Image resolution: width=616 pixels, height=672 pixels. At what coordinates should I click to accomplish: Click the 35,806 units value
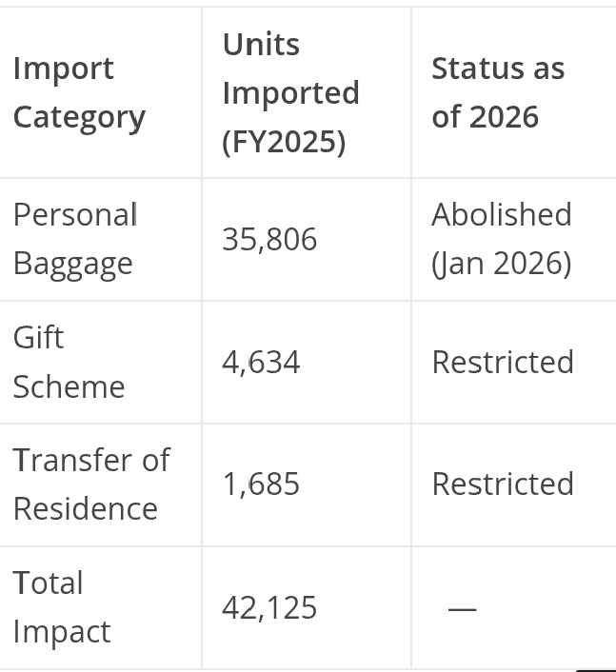(x=269, y=239)
